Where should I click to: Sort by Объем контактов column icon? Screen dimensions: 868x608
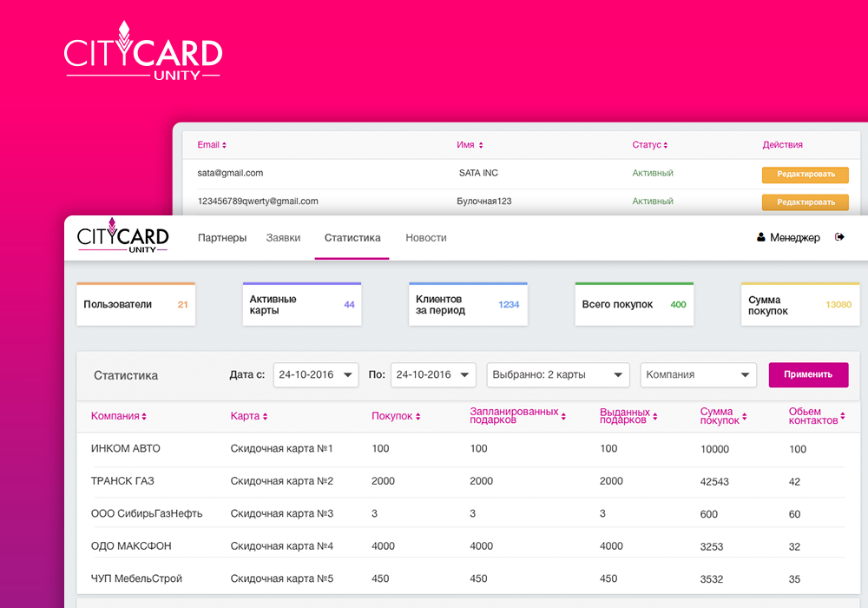[x=843, y=420]
